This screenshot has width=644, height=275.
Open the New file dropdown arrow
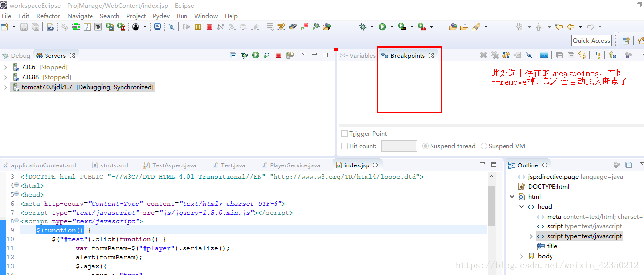pyautogui.click(x=14, y=27)
